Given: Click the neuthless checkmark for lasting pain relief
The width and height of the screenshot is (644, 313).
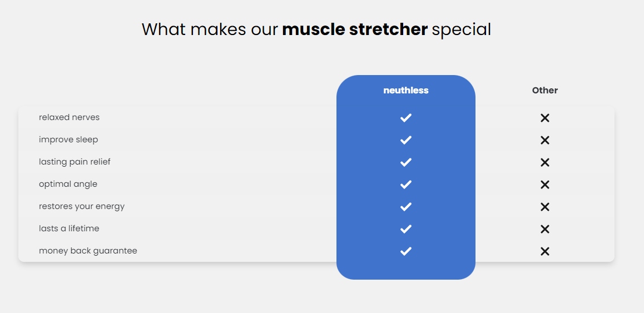Looking at the screenshot, I should click(x=406, y=162).
